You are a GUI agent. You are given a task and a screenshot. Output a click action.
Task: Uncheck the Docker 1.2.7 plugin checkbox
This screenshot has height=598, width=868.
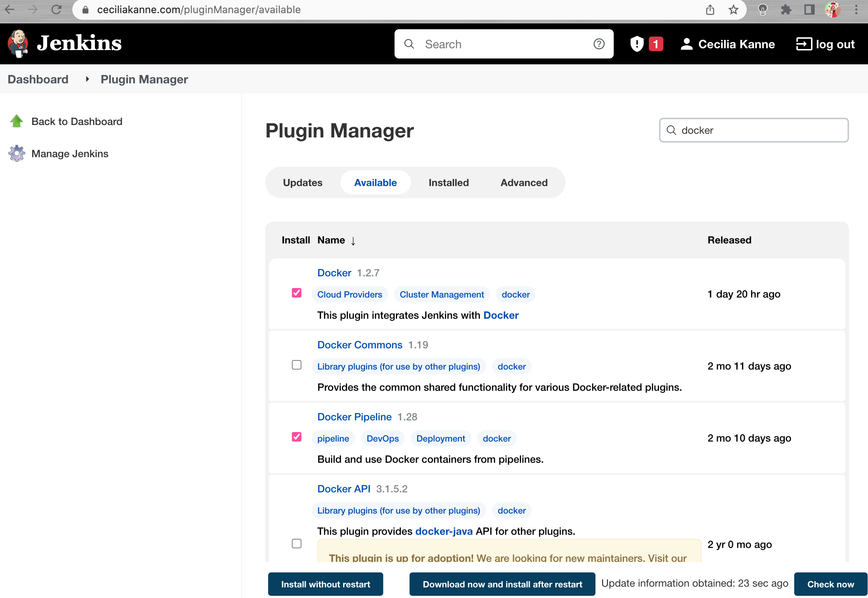(x=296, y=293)
